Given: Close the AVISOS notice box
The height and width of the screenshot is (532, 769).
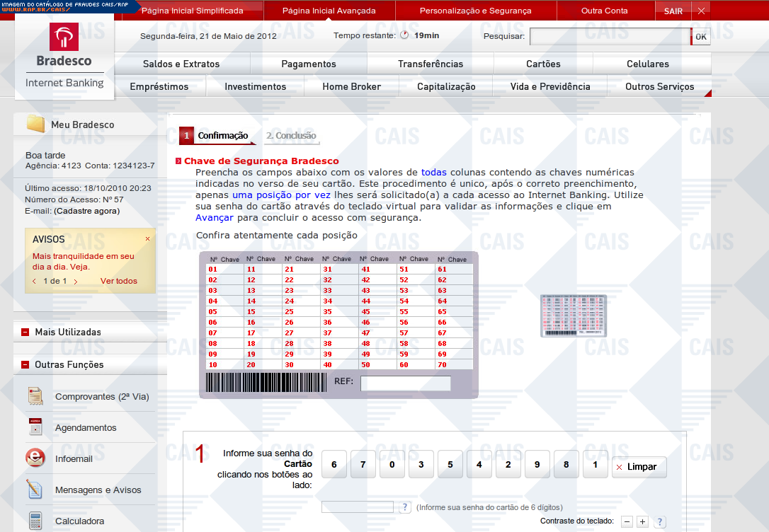Looking at the screenshot, I should click(147, 239).
